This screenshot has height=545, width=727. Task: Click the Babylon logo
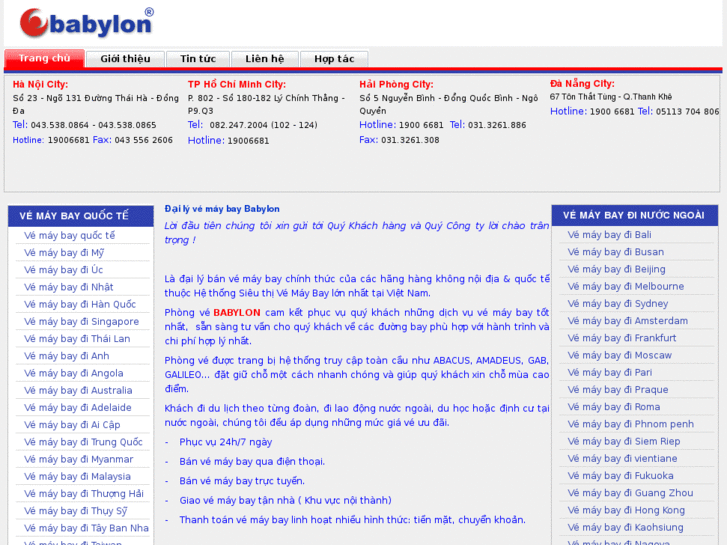[x=86, y=22]
